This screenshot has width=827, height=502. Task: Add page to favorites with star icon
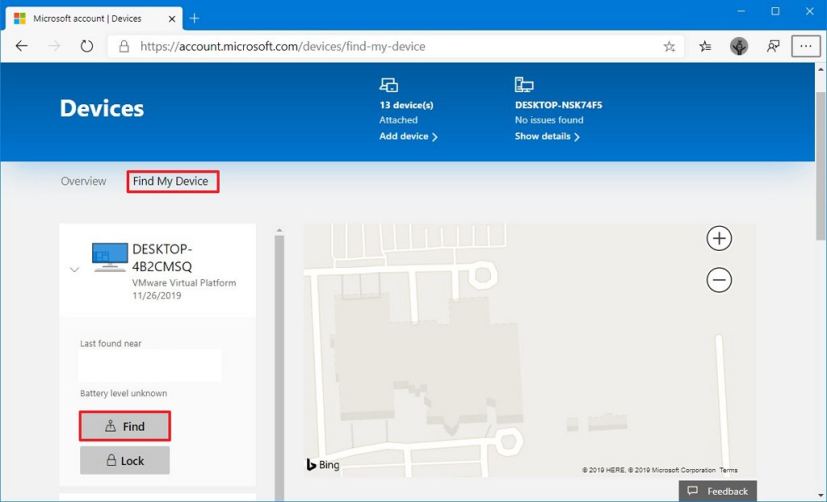coord(669,46)
